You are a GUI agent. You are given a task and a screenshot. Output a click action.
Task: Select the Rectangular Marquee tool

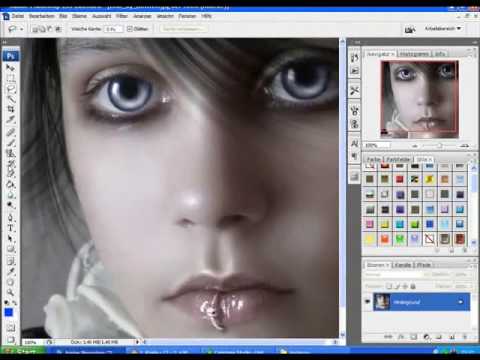10,79
